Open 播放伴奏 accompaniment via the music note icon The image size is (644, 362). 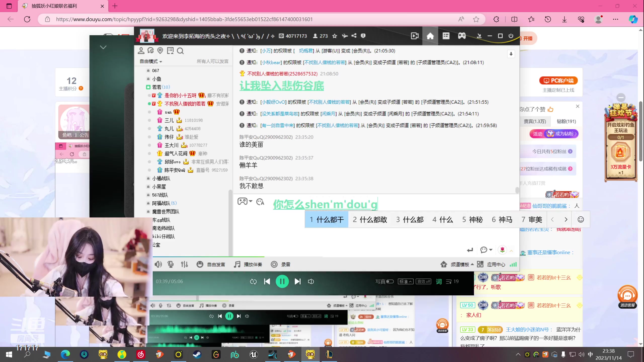(237, 264)
